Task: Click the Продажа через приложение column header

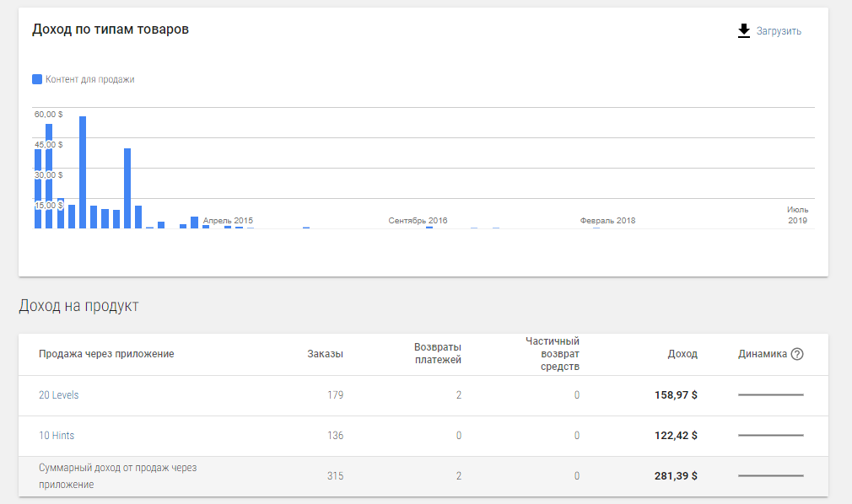Action: 106,354
